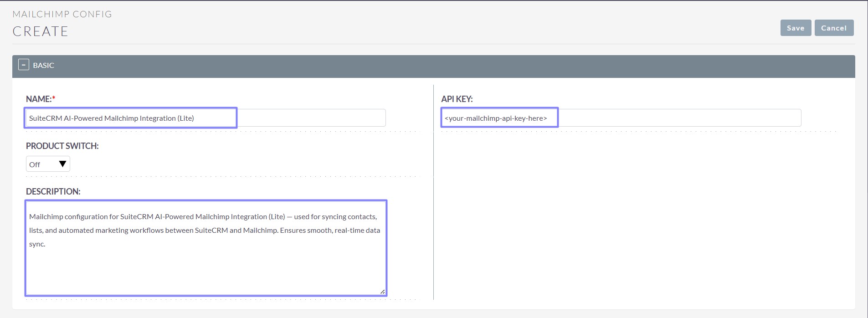The height and width of the screenshot is (318, 868).
Task: Cancel the Mailchimp config creation
Action: click(x=833, y=28)
